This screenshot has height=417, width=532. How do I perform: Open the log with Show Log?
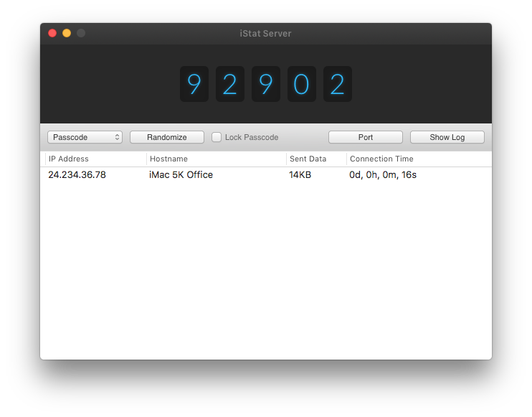tap(447, 137)
